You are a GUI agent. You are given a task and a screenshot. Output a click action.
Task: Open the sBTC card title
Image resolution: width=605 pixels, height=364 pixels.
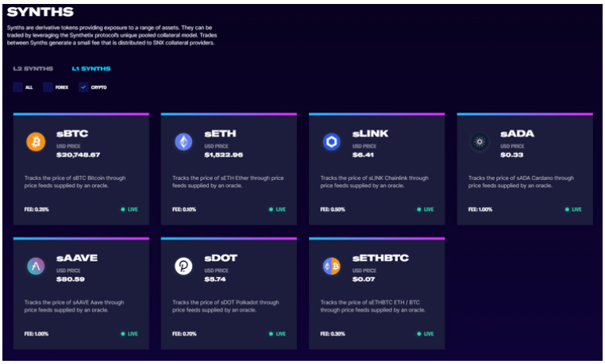[x=72, y=134]
